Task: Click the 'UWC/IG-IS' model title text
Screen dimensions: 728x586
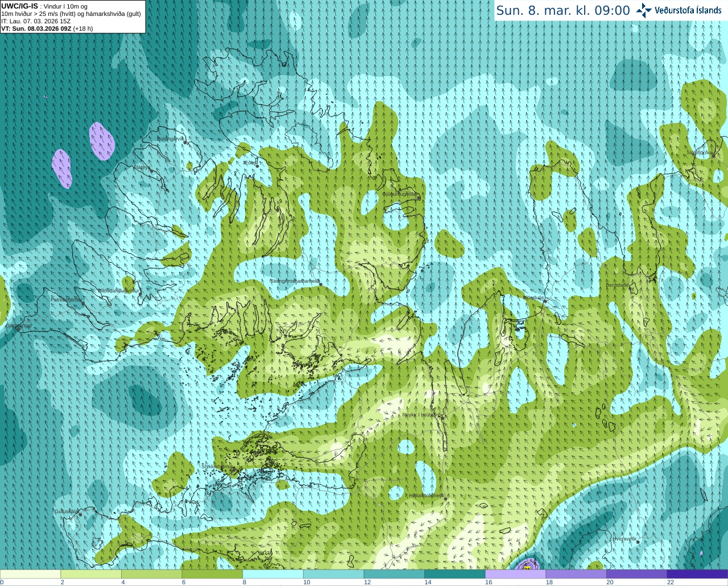Action: (20, 6)
